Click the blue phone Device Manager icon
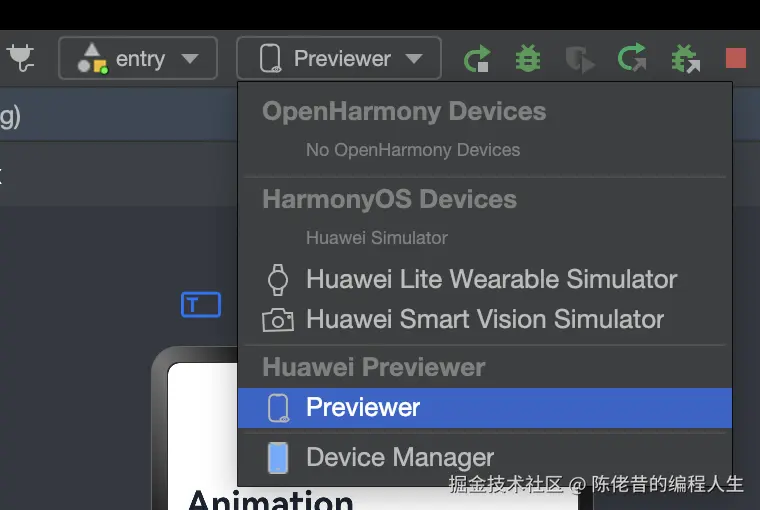 click(278, 458)
